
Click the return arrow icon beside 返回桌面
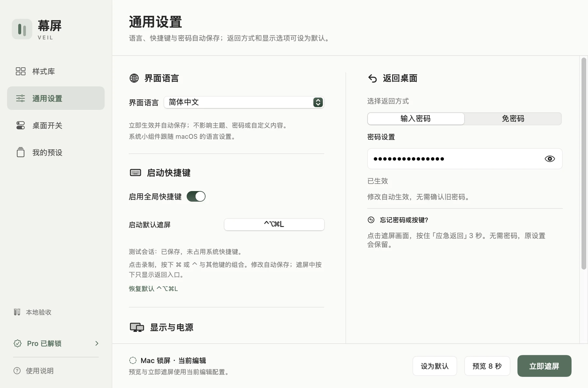[372, 78]
